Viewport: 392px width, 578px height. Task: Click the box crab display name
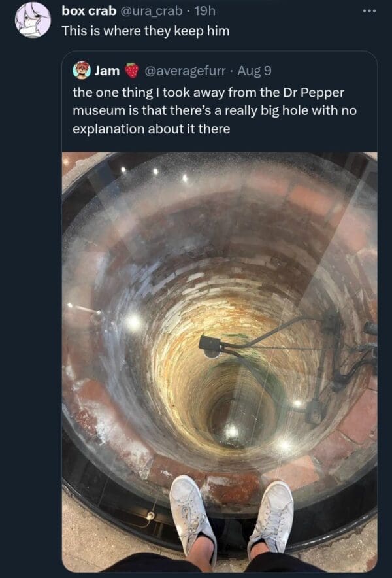(89, 11)
